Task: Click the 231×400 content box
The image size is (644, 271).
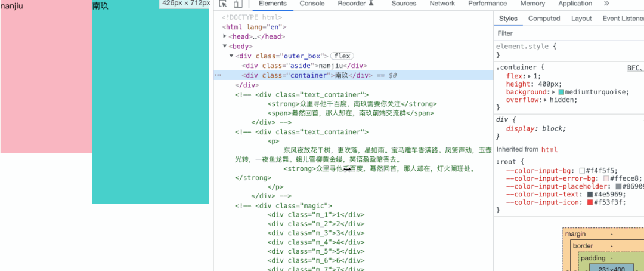Action: (x=611, y=268)
